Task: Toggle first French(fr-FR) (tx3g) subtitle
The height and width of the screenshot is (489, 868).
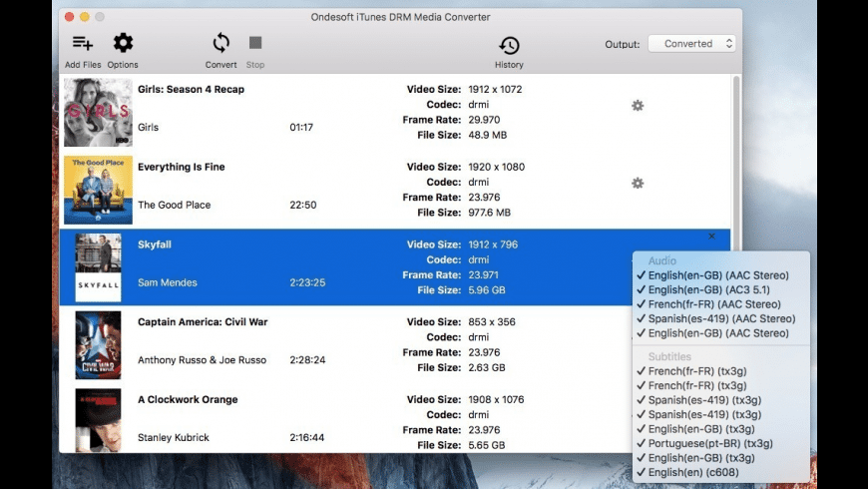Action: pos(720,371)
